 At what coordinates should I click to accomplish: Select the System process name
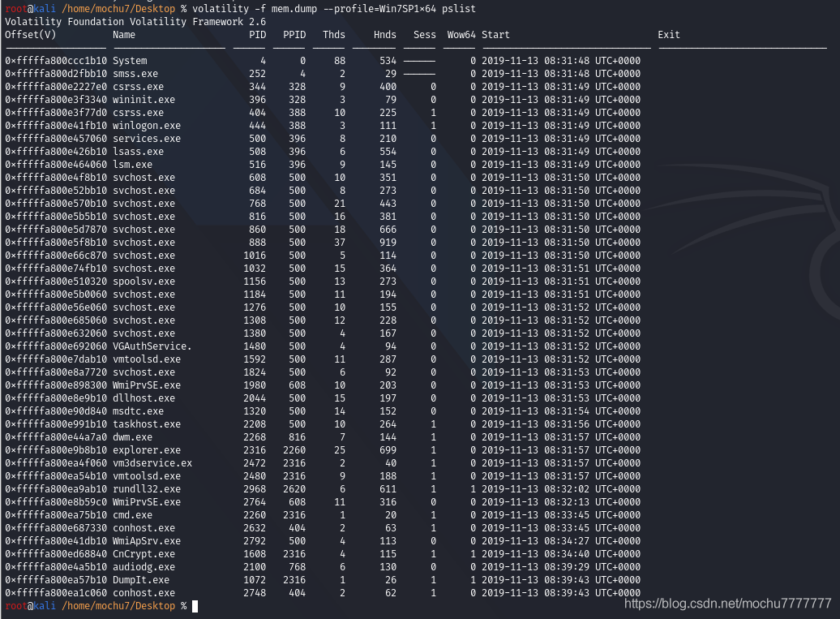click(130, 61)
